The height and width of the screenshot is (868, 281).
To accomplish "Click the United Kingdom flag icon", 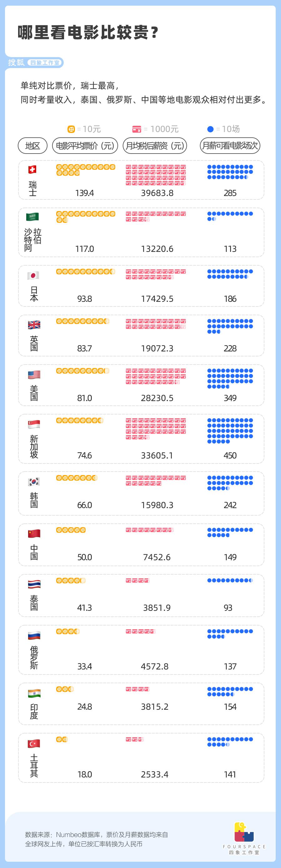I will click(x=34, y=325).
